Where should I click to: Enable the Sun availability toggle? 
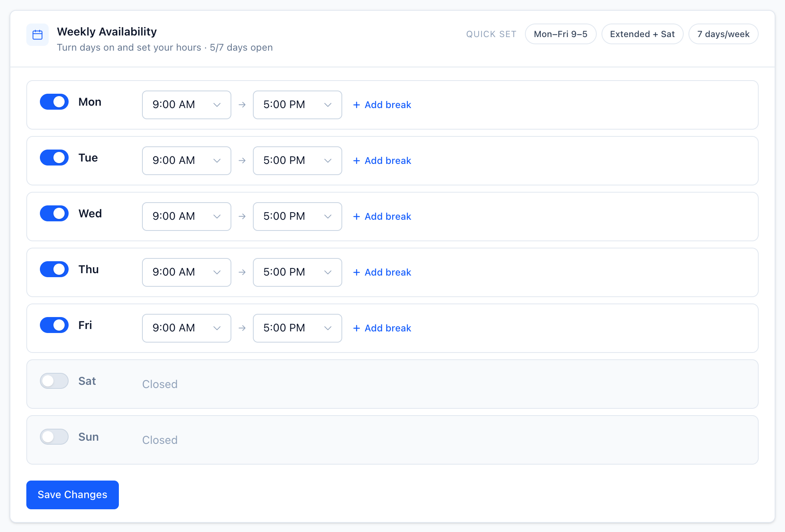tap(54, 437)
